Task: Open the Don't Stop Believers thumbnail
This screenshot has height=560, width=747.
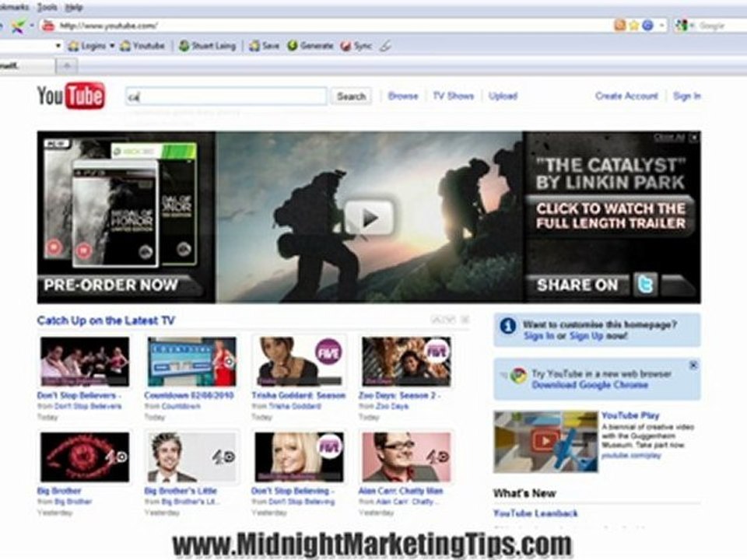Action: click(85, 362)
